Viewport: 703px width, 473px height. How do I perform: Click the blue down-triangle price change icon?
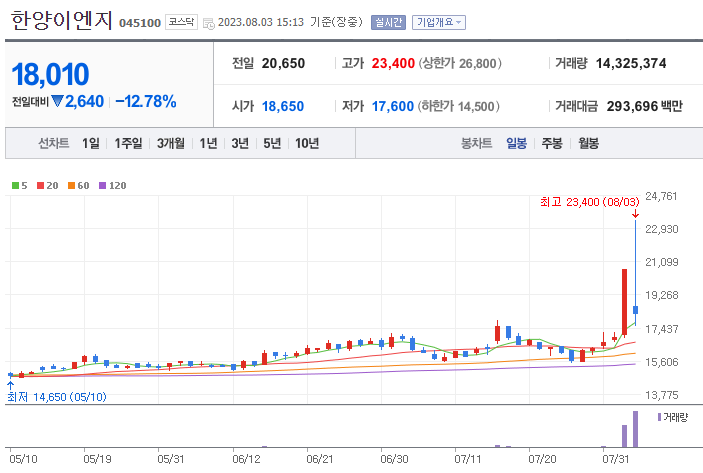click(57, 101)
